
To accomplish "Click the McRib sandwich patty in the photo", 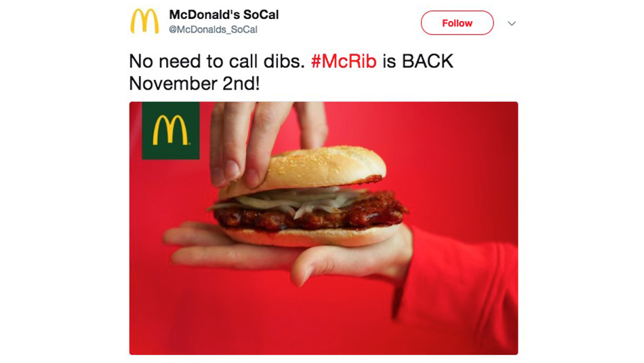I will pyautogui.click(x=312, y=214).
